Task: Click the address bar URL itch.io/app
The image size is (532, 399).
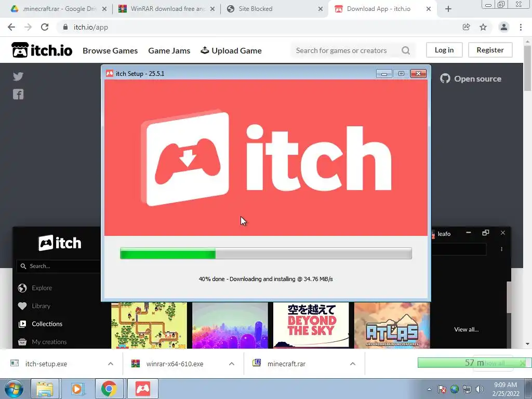Action: tap(91, 27)
